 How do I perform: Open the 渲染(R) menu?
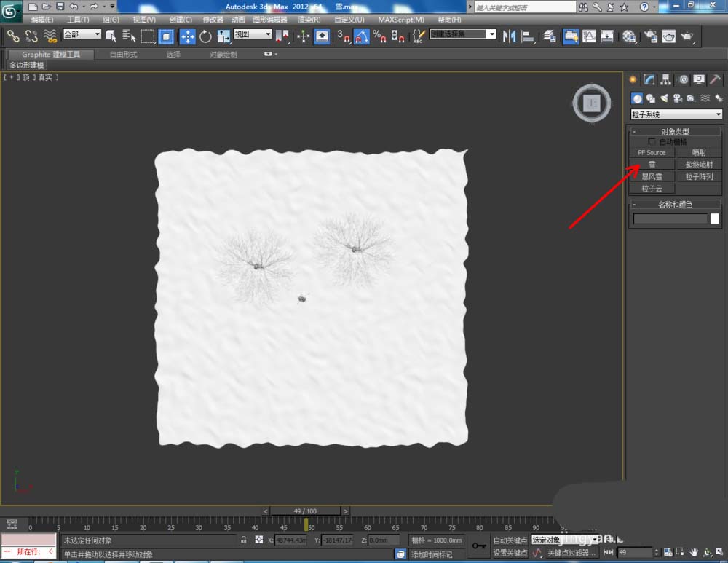click(309, 20)
